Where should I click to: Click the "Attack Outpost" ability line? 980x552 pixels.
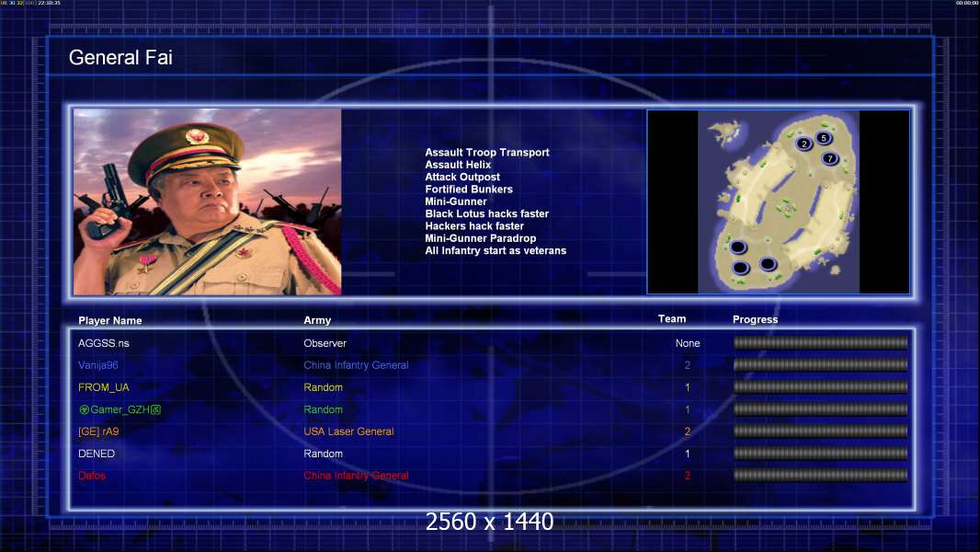pyautogui.click(x=462, y=177)
